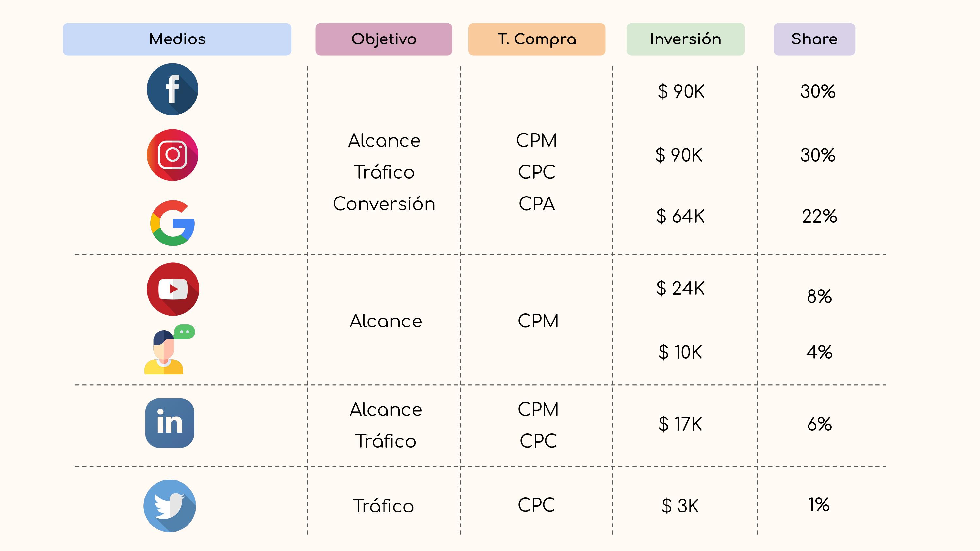Click the T. Compra column header
980x551 pixels.
coord(536,39)
